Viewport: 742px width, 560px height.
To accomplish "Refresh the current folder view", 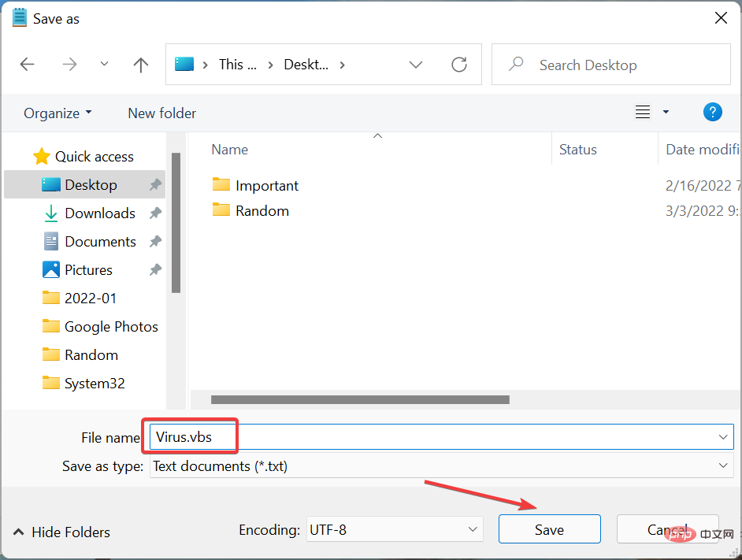I will pyautogui.click(x=459, y=65).
